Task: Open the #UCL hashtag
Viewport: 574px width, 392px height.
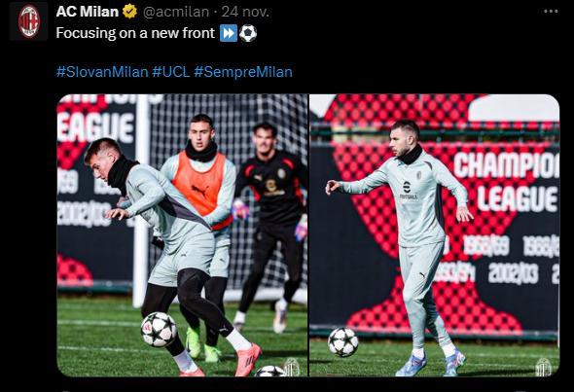Action: [x=171, y=72]
